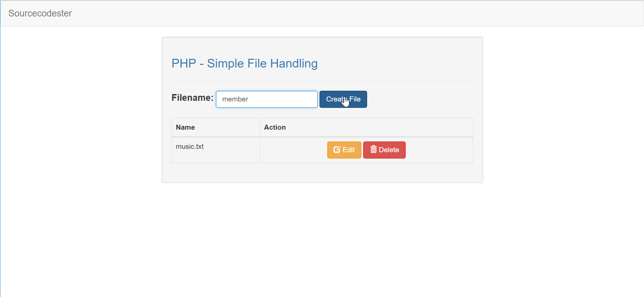The width and height of the screenshot is (644, 297).
Task: Click the Filename label
Action: [192, 98]
